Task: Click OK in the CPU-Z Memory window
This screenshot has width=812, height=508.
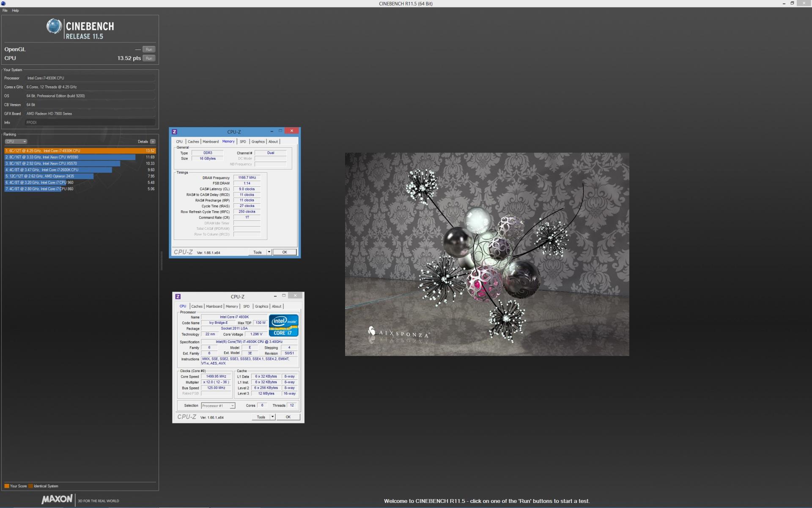Action: (x=285, y=252)
